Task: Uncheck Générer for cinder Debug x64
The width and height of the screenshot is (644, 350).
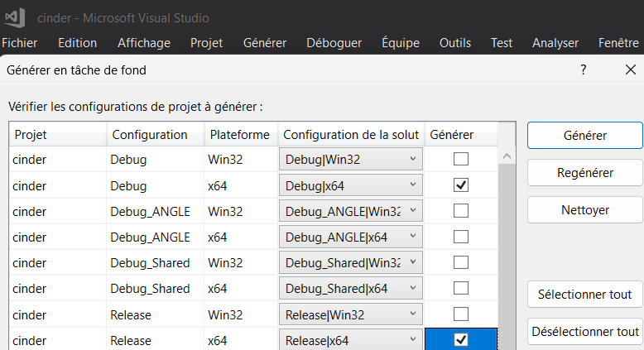Action: click(x=461, y=185)
